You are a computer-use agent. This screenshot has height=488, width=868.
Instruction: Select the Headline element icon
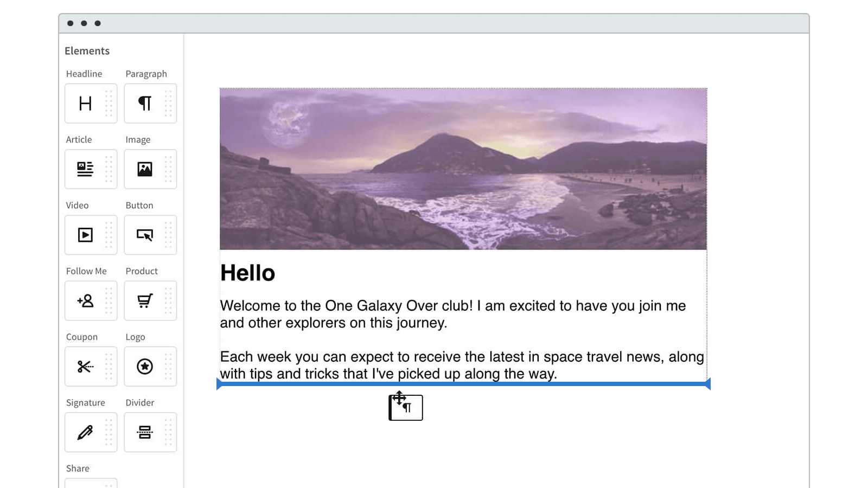click(x=87, y=104)
